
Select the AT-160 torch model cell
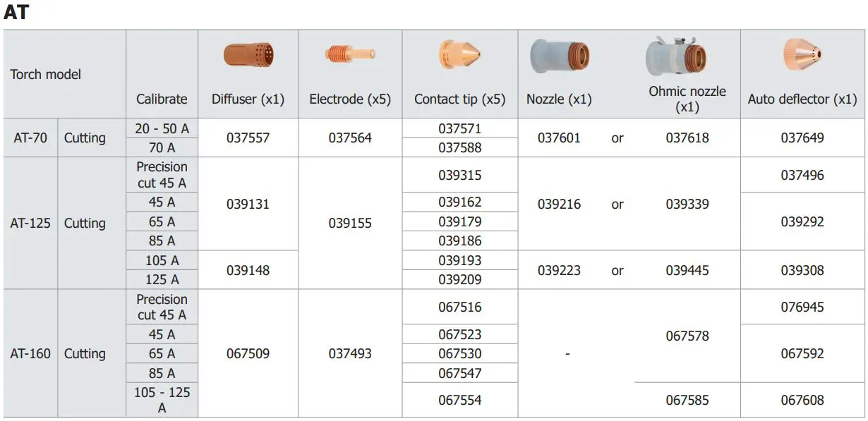tap(30, 353)
